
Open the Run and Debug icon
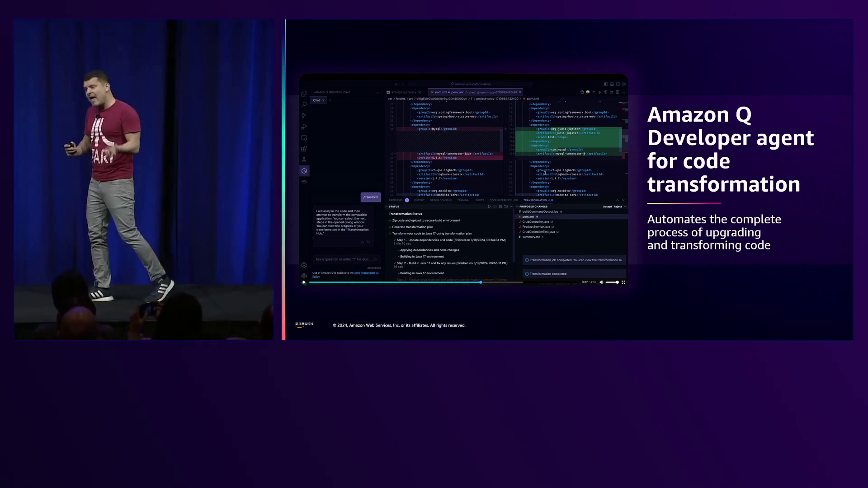pyautogui.click(x=304, y=127)
